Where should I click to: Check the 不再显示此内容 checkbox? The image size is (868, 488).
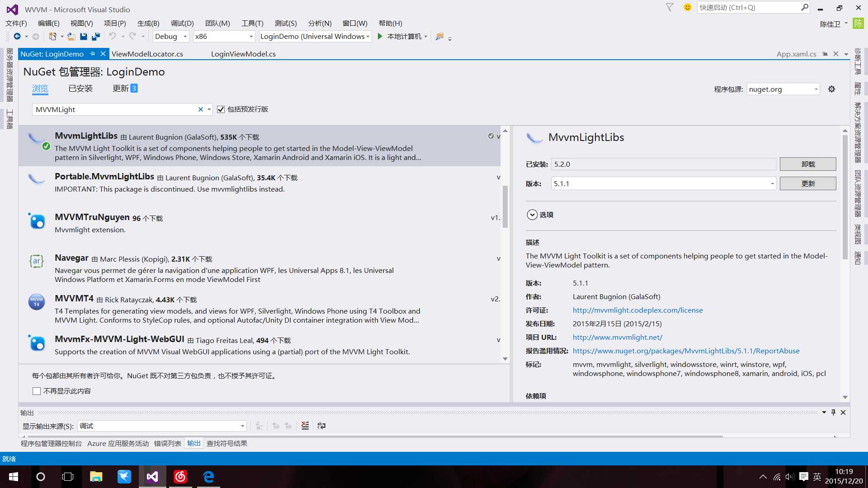tap(37, 391)
